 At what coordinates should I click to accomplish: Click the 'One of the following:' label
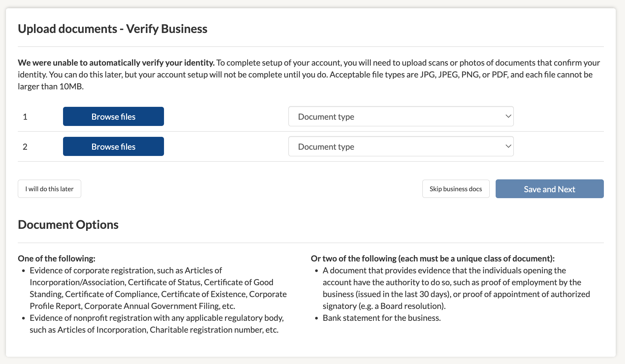coord(56,258)
